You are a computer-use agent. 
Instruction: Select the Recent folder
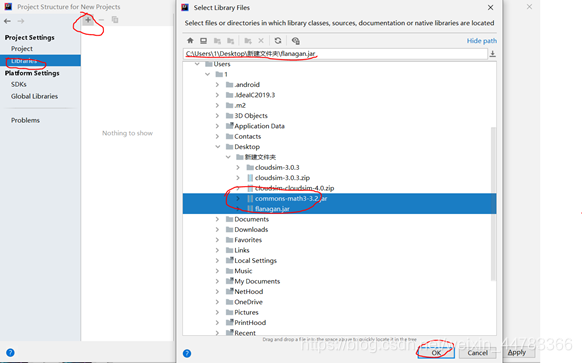pyautogui.click(x=245, y=333)
